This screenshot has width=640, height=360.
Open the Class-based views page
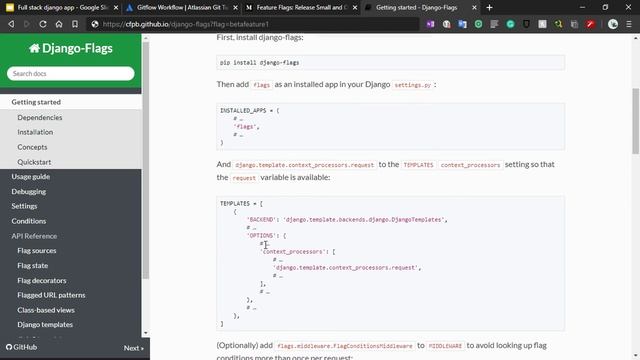click(x=46, y=310)
